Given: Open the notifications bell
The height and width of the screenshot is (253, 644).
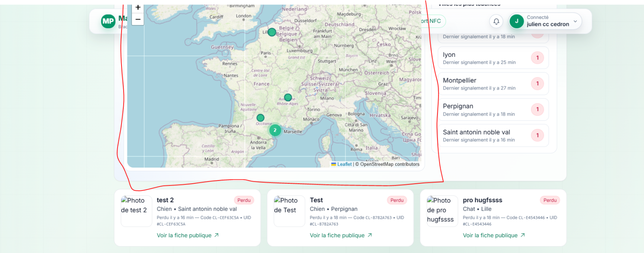Looking at the screenshot, I should [x=496, y=21].
